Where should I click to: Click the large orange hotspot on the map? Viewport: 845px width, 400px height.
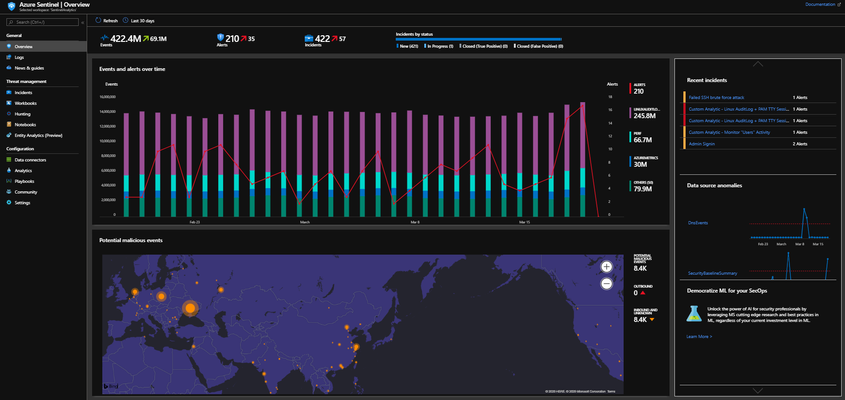click(x=190, y=308)
